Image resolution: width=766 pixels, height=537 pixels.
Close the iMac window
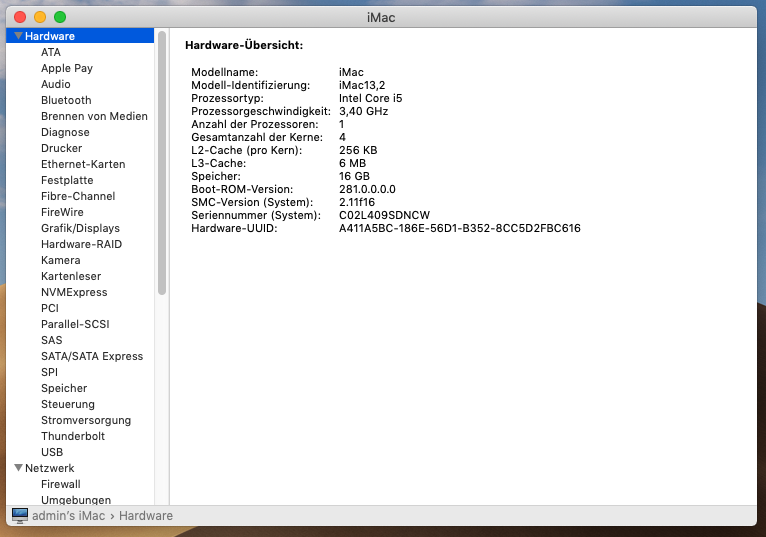[20, 18]
